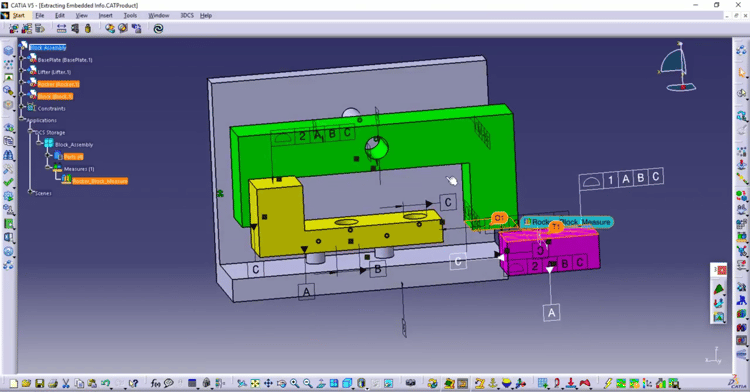The height and width of the screenshot is (392, 750).
Task: Click the Paste clipboard icon
Action: [92, 383]
